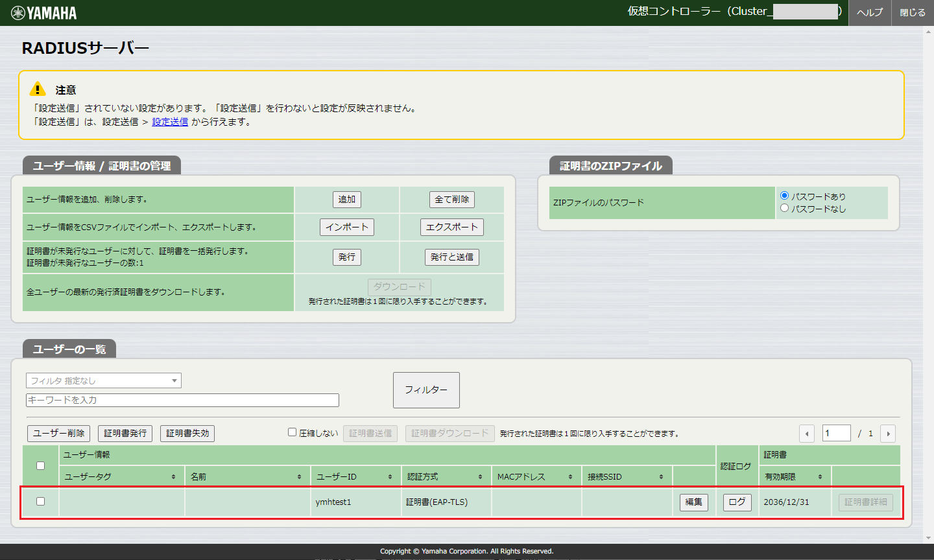Click the RADIUSサーバー page title
The height and width of the screenshot is (560, 934).
click(x=86, y=48)
